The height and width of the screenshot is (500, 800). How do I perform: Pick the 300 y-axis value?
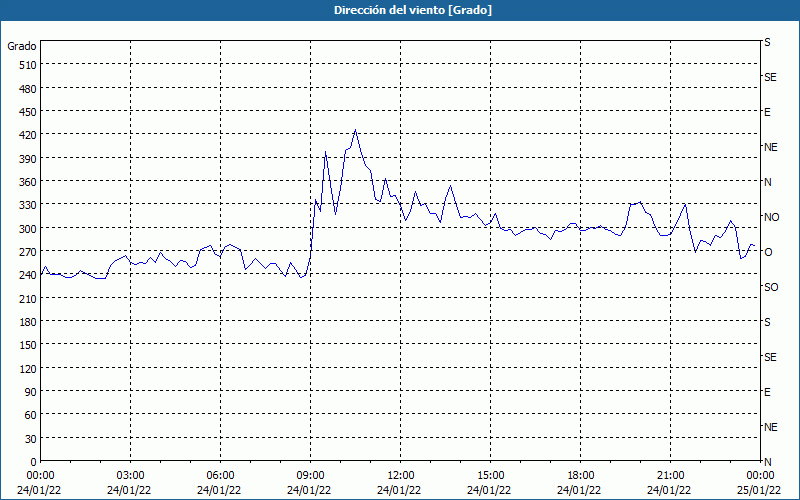click(x=28, y=229)
